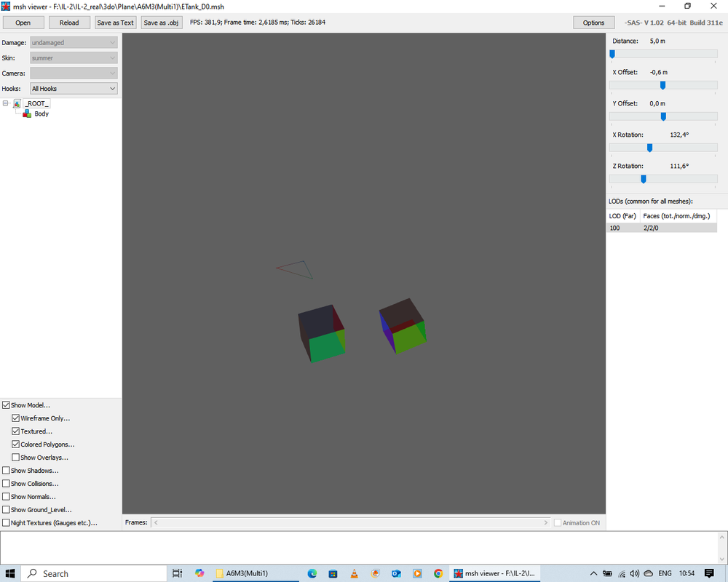
Task: Adjust the X Rotation slider
Action: 650,148
